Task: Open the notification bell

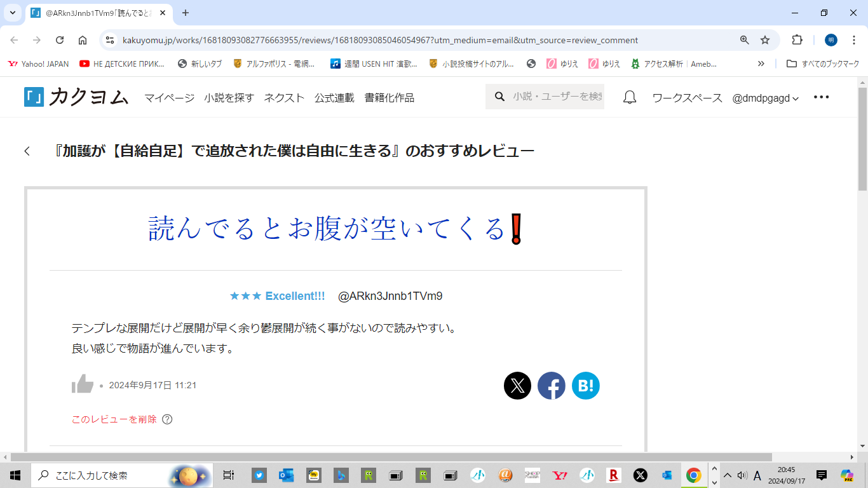Action: [x=630, y=97]
